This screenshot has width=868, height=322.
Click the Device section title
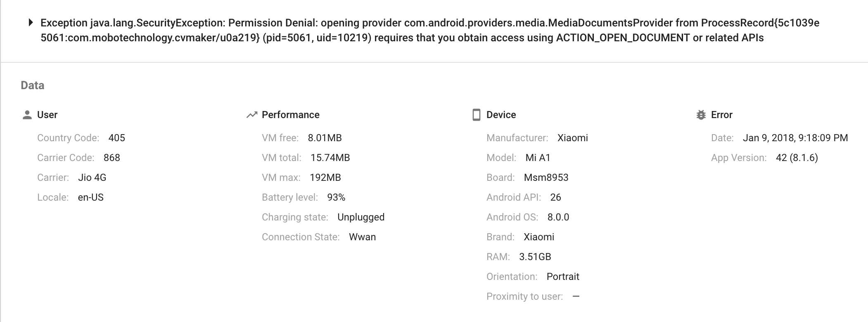pyautogui.click(x=501, y=115)
